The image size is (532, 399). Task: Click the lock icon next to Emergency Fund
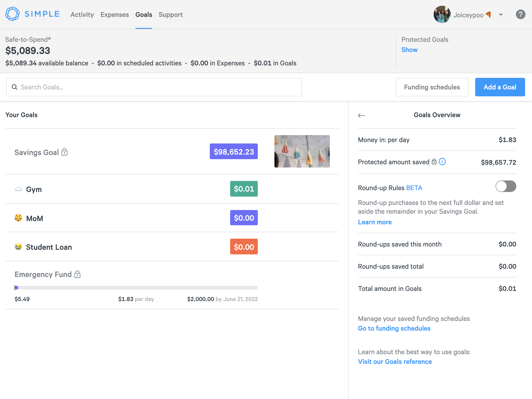pos(77,274)
